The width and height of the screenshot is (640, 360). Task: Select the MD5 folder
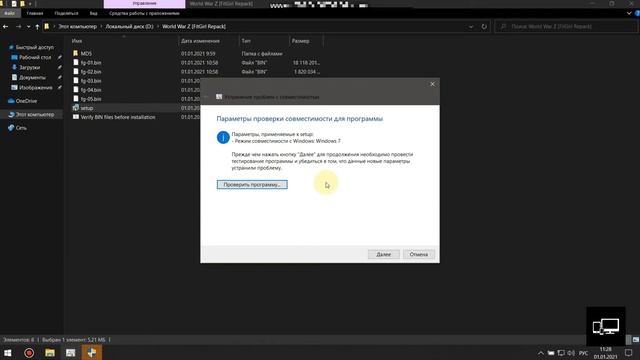(x=86, y=53)
